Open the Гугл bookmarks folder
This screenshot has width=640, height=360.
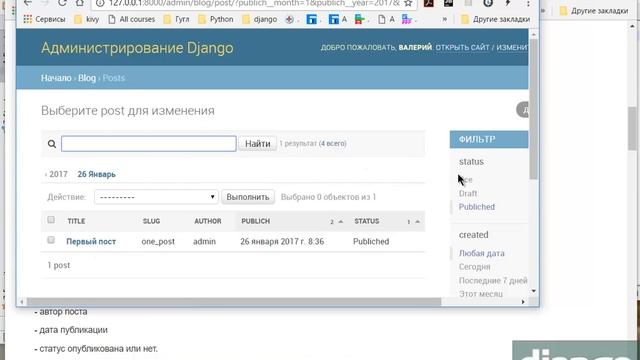(176, 19)
